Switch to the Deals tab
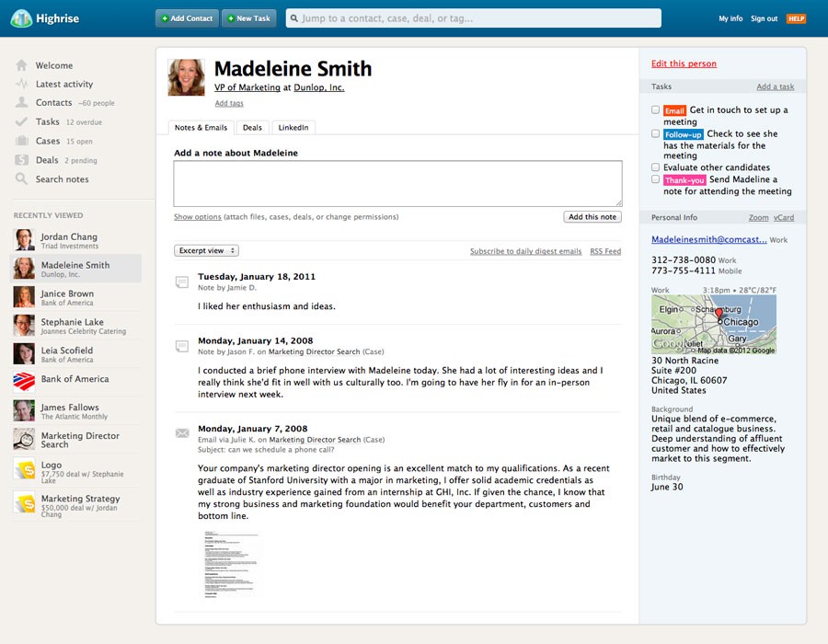The height and width of the screenshot is (644, 828). click(x=252, y=128)
